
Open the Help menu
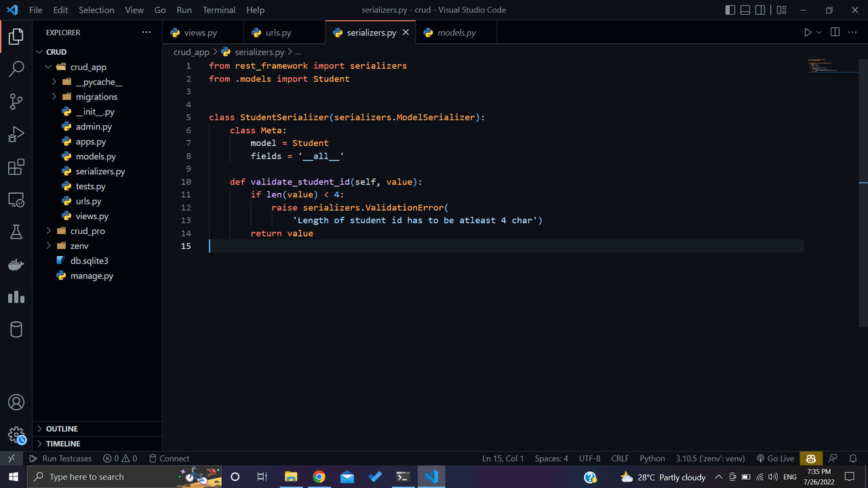[256, 10]
